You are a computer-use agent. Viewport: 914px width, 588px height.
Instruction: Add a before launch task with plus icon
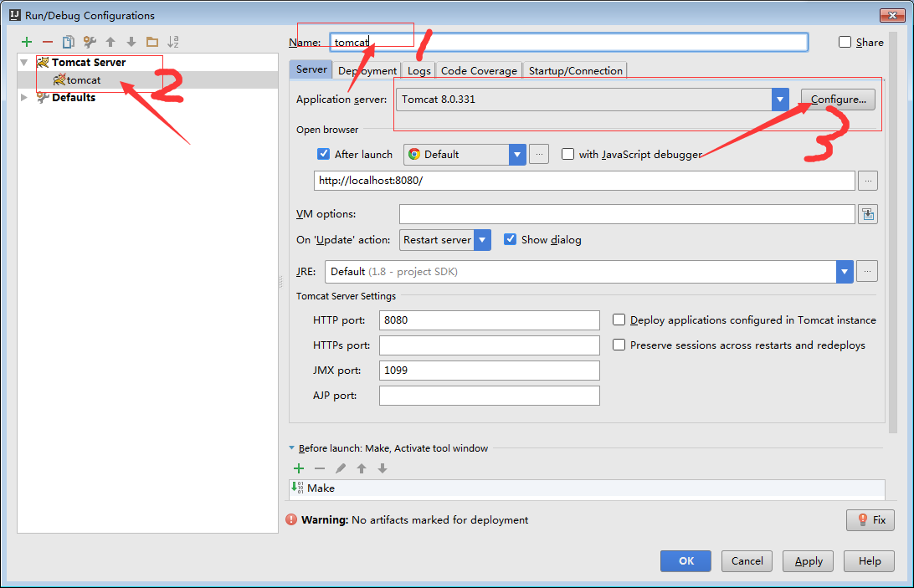click(299, 468)
